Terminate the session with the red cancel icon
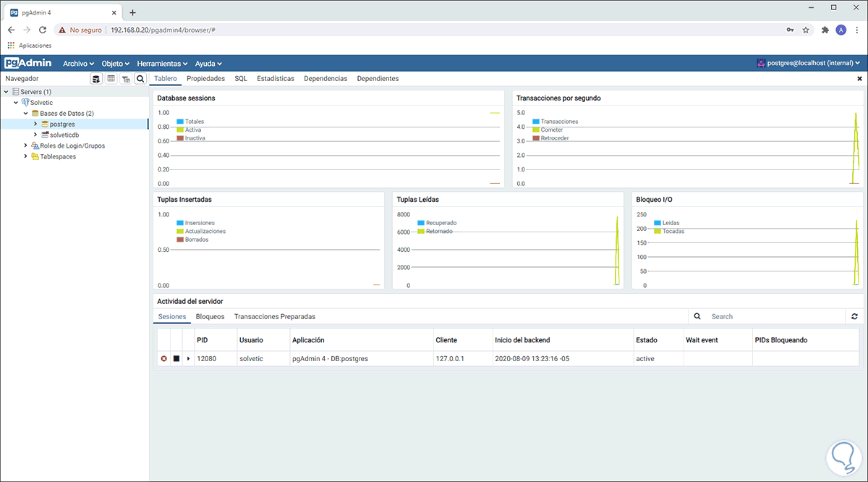 coord(163,358)
